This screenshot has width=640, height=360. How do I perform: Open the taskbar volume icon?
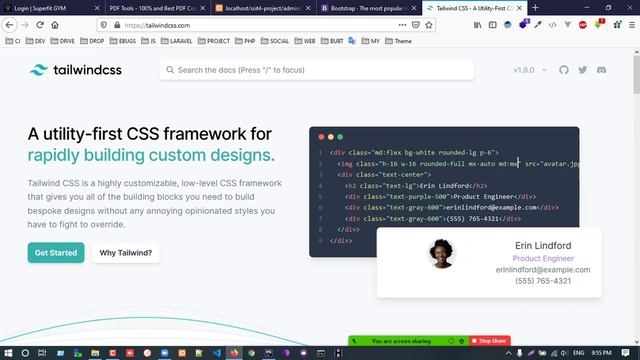[x=564, y=353]
